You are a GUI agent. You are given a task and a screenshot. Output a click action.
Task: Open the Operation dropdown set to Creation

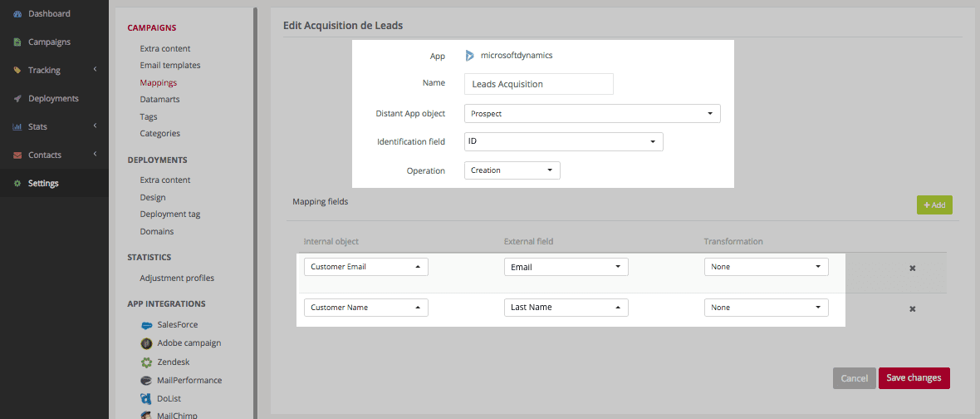point(512,170)
